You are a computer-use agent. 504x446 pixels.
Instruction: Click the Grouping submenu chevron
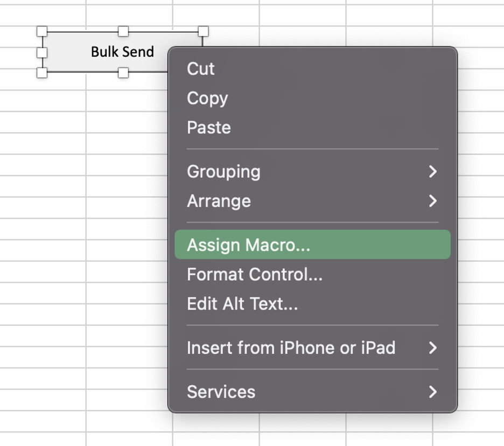(x=433, y=171)
